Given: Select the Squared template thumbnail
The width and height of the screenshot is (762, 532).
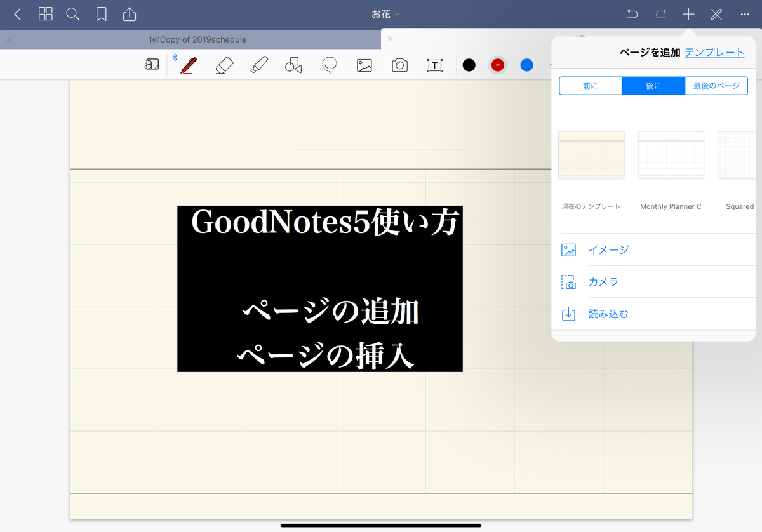Looking at the screenshot, I should click(737, 155).
